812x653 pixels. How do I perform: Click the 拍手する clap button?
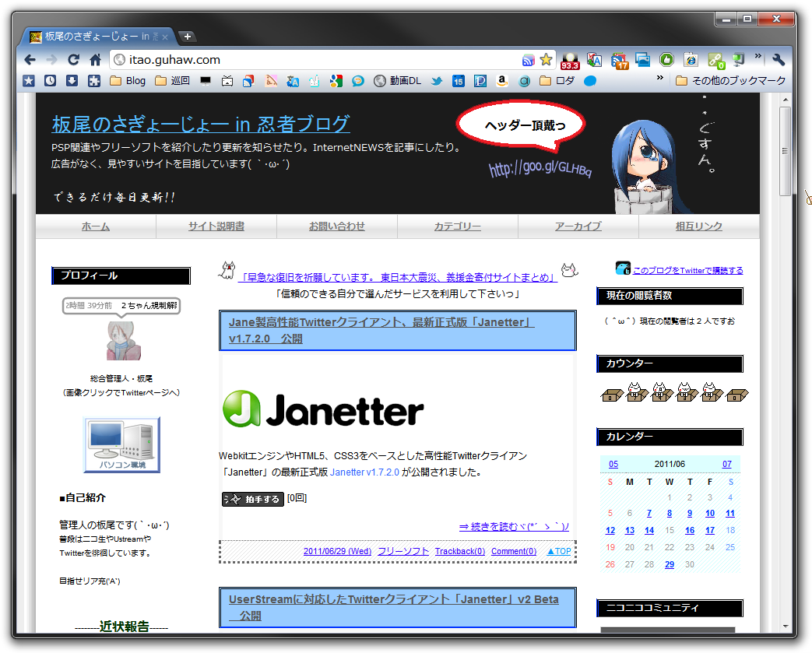(x=253, y=499)
